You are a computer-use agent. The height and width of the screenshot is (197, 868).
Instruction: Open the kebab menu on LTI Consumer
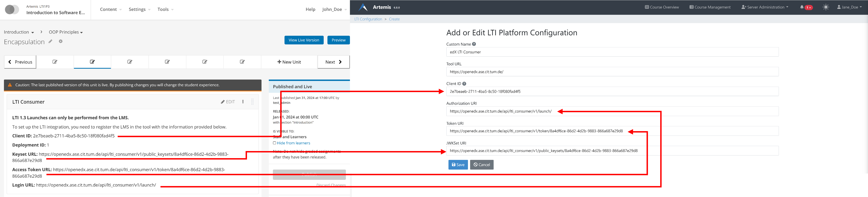coord(243,101)
